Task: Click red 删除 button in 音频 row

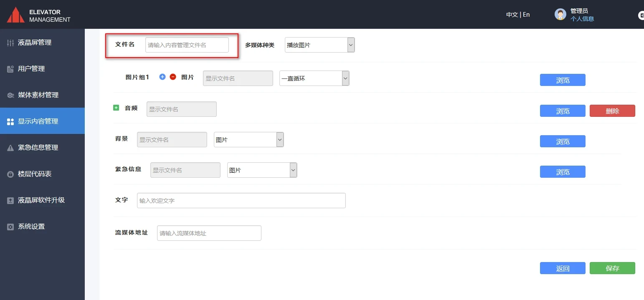Action: pos(612,111)
